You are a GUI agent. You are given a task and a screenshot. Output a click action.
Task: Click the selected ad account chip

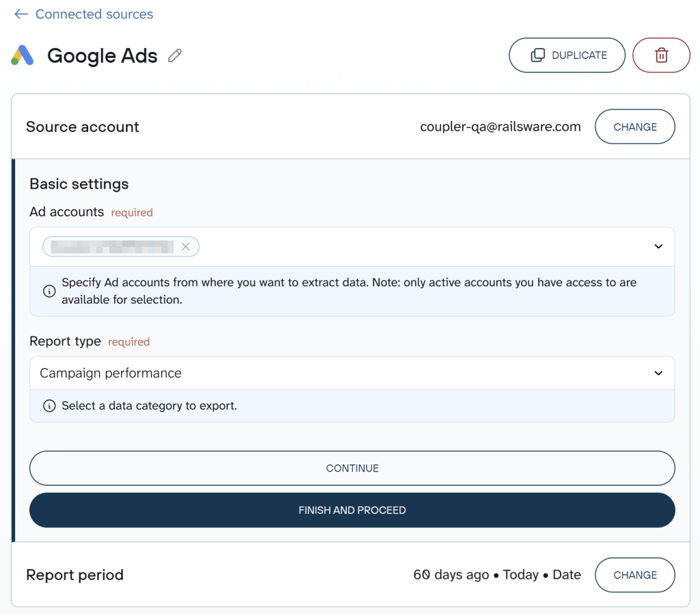(113, 246)
